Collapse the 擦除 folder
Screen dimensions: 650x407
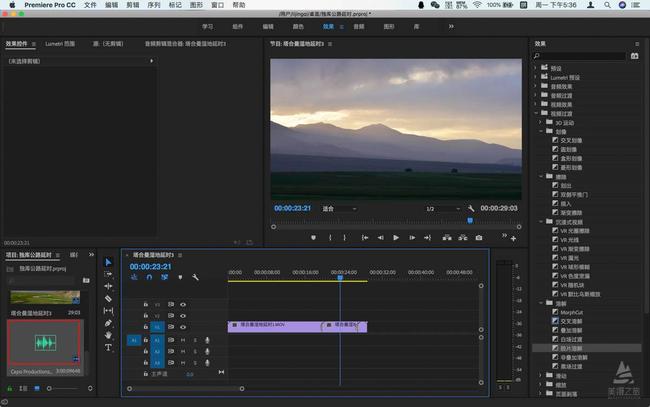(541, 177)
